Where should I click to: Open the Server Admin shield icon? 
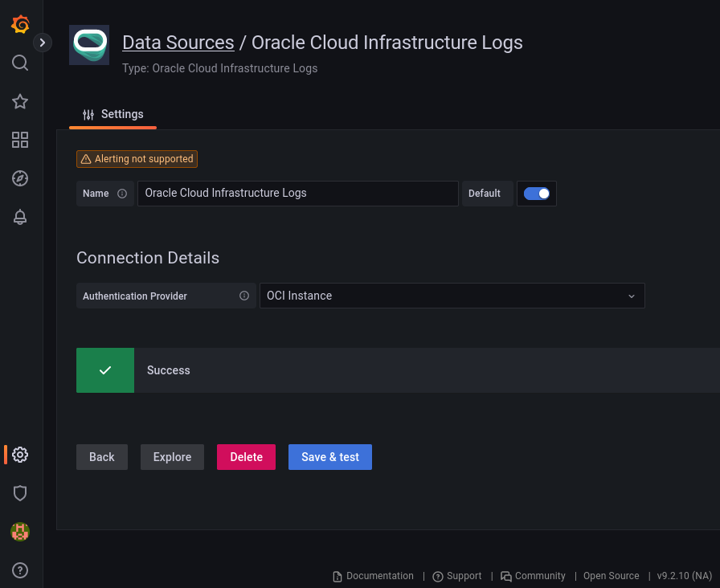(x=20, y=493)
